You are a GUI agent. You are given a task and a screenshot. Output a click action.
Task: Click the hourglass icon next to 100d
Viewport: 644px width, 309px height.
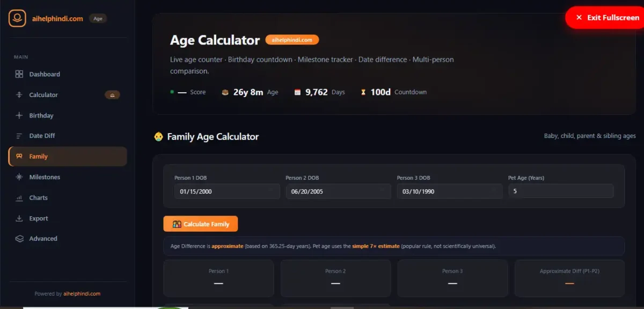363,92
